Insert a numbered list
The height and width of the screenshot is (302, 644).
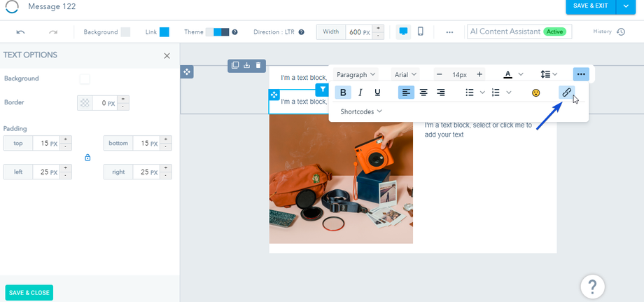tap(496, 92)
